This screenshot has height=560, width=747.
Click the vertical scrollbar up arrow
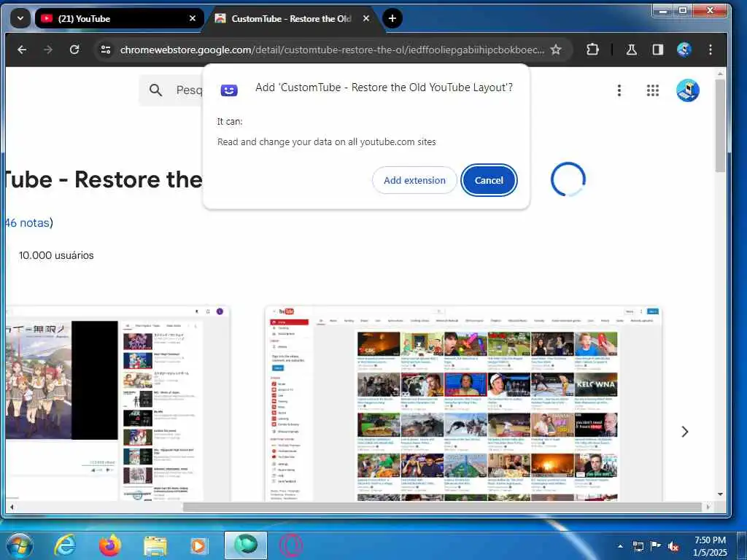point(720,74)
